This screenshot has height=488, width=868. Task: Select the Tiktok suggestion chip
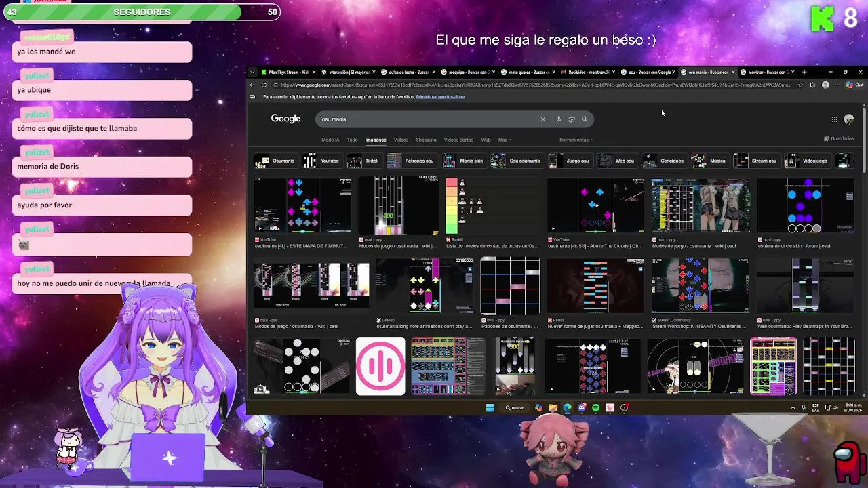pyautogui.click(x=363, y=161)
